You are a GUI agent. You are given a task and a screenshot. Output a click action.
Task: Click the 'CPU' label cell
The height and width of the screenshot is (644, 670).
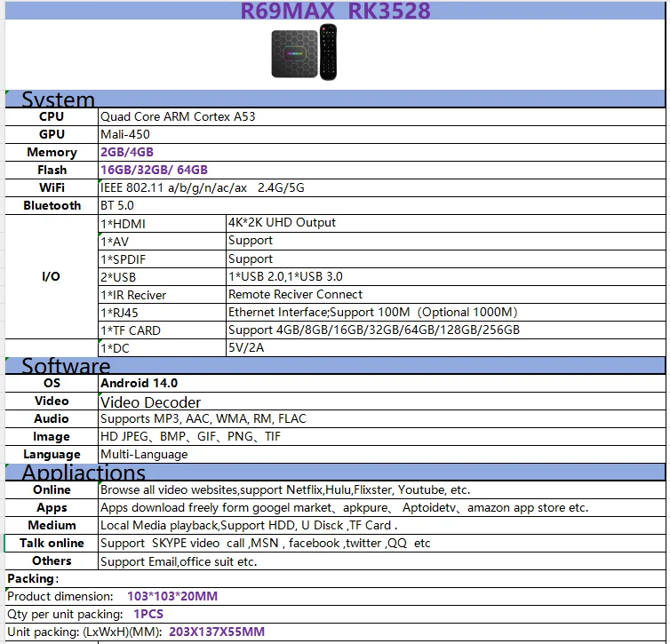(x=52, y=116)
